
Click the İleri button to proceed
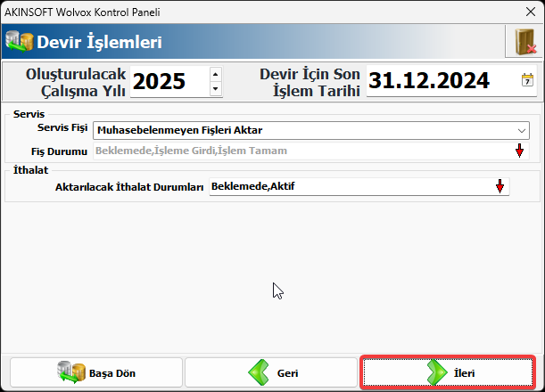click(x=448, y=372)
